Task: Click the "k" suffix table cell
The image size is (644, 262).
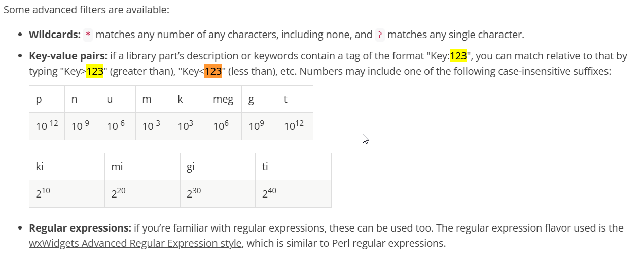Action: pyautogui.click(x=188, y=100)
